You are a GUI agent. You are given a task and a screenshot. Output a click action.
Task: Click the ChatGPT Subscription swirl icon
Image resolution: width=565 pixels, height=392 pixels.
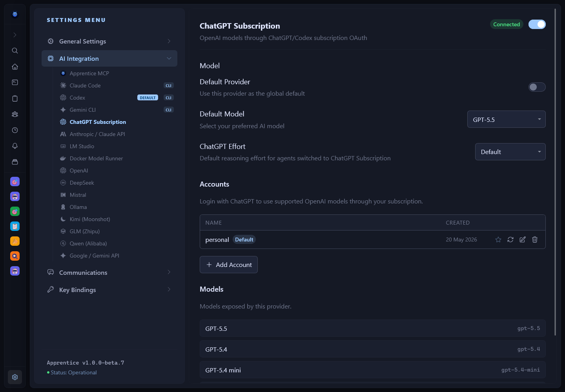tap(63, 122)
